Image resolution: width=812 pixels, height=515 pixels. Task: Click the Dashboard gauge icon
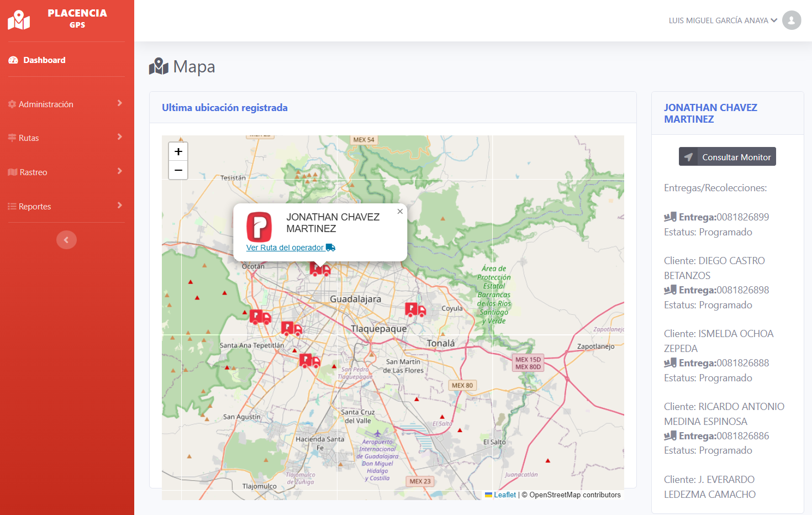pyautogui.click(x=13, y=60)
